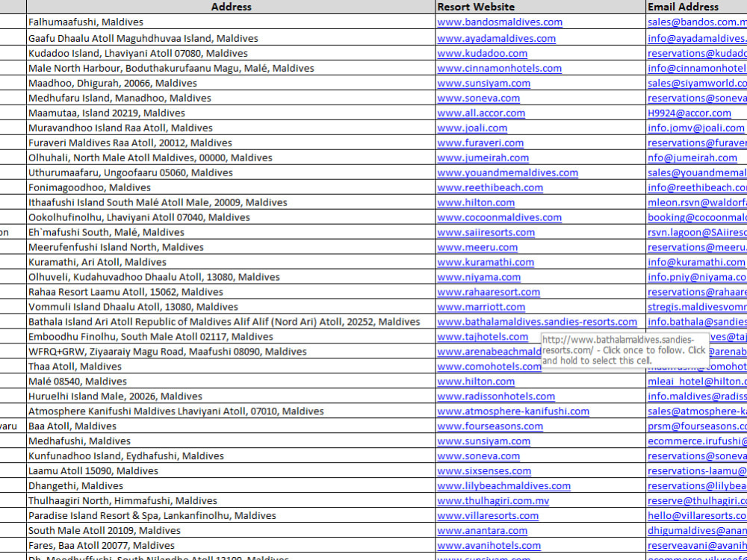Select 'Paradise Island Resort & Spa, Lankanfinolhu' cell
The width and height of the screenshot is (747, 560).
(x=231, y=516)
